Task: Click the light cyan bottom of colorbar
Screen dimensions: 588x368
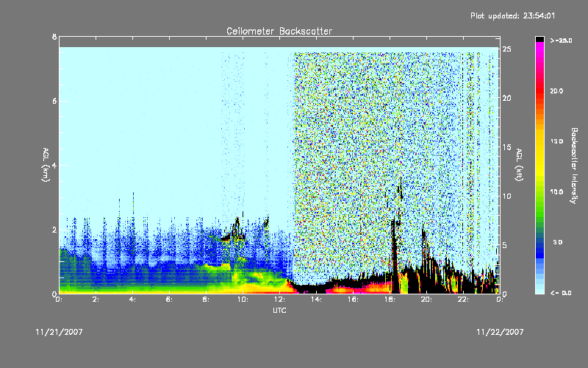Action: pos(539,290)
